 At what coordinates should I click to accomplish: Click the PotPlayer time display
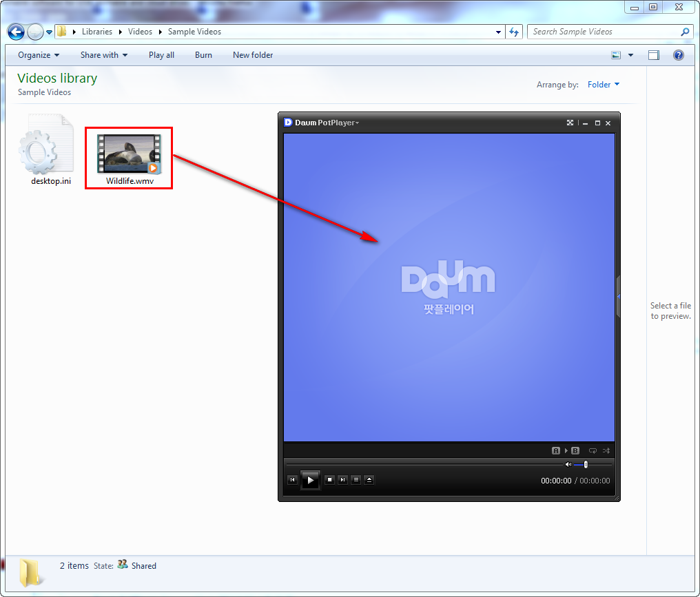click(575, 481)
